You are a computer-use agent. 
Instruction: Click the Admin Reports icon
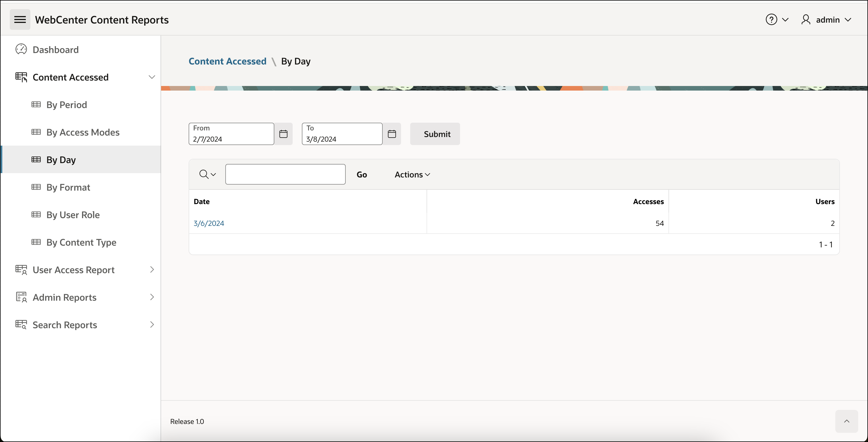[21, 297]
